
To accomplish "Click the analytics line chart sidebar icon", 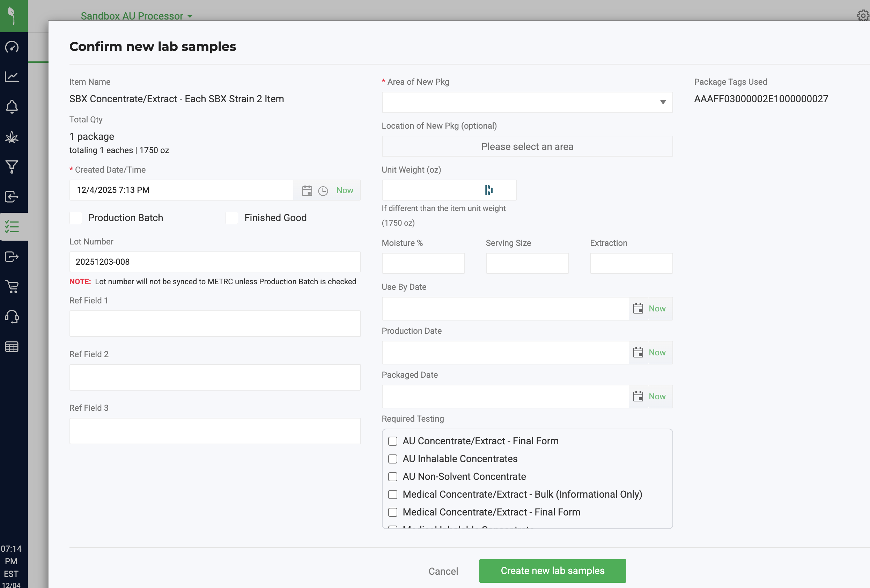I will click(12, 77).
